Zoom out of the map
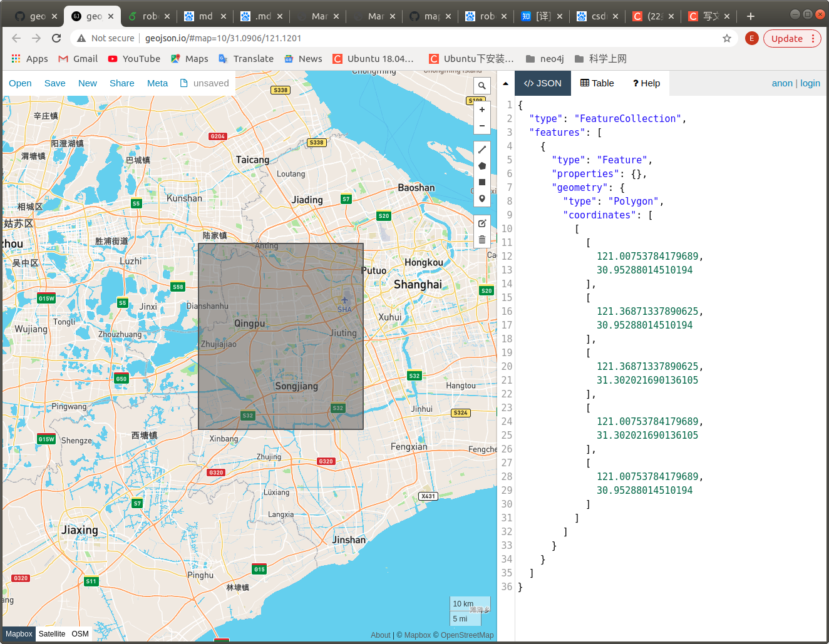 481,126
